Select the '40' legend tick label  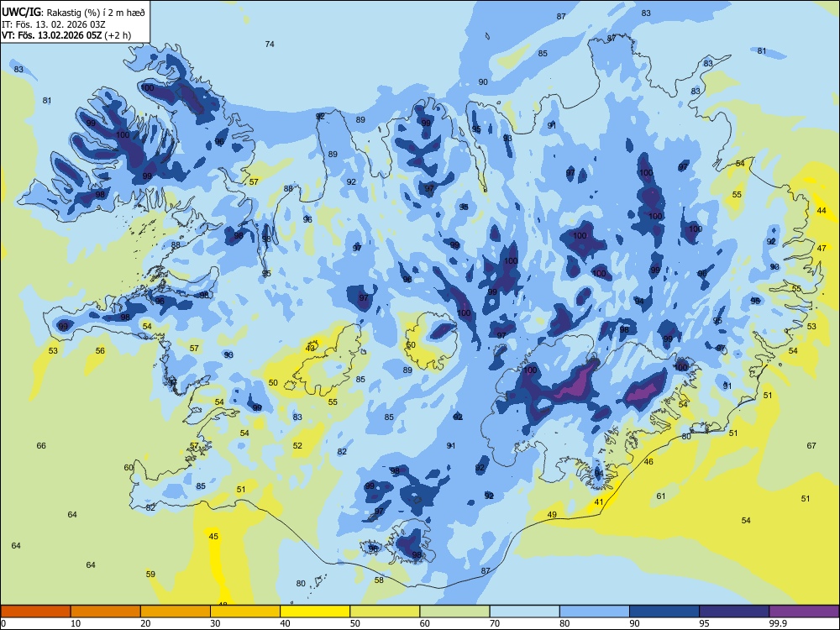(285, 623)
